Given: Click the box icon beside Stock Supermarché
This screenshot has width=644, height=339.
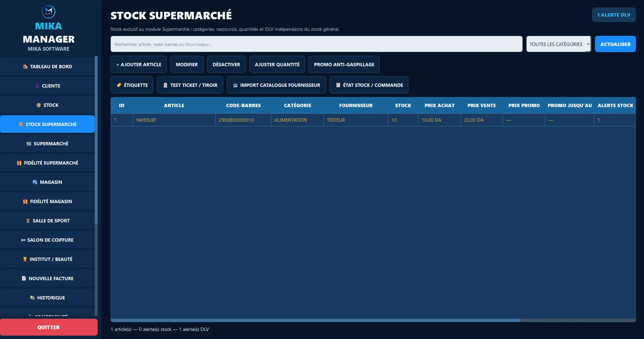Looking at the screenshot, I should tap(21, 124).
